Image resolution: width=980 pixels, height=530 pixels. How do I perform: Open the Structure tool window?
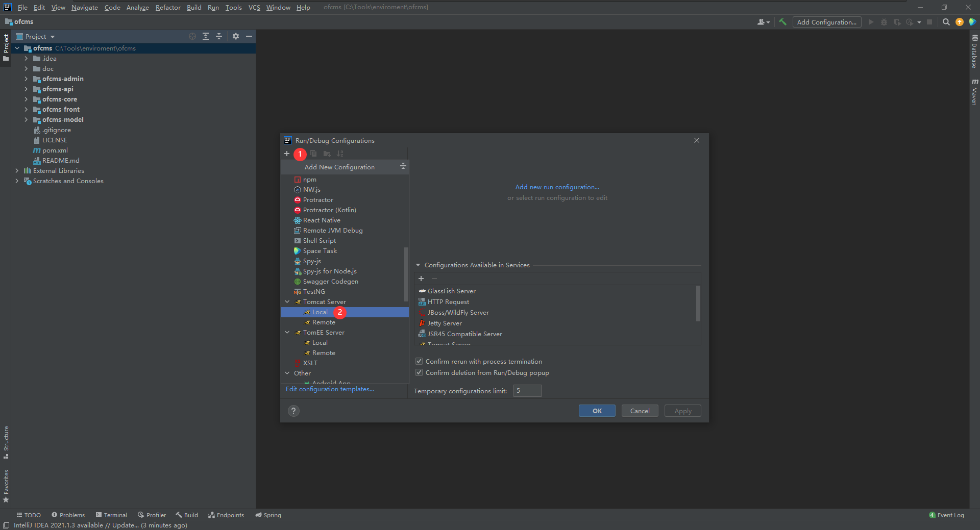6,442
